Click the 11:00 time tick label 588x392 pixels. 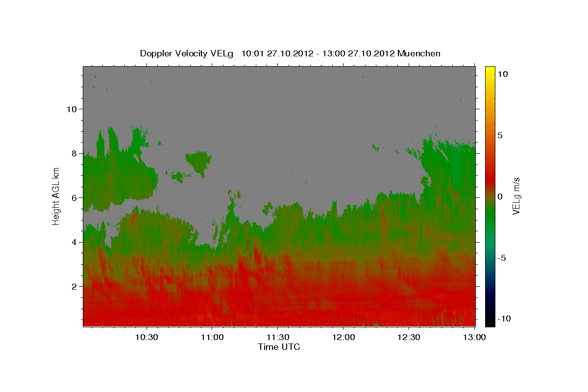tap(212, 337)
